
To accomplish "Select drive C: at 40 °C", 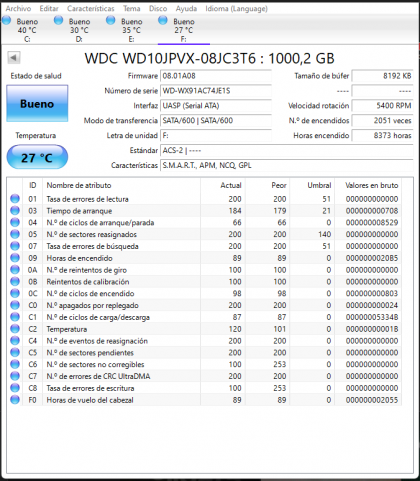I will coord(27,30).
